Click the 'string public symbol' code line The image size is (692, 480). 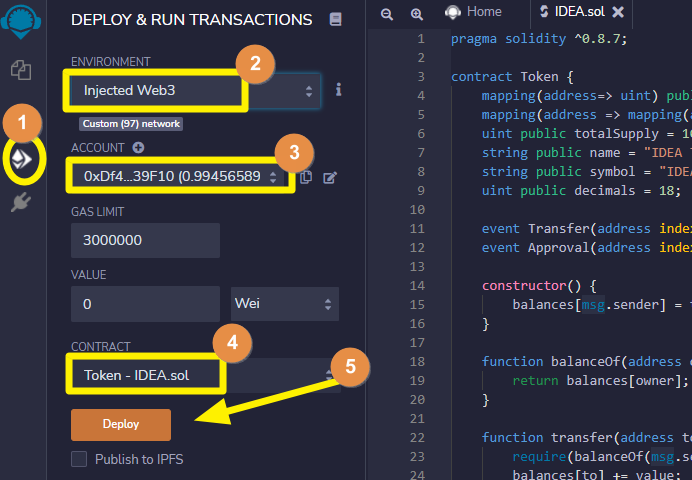click(x=586, y=172)
